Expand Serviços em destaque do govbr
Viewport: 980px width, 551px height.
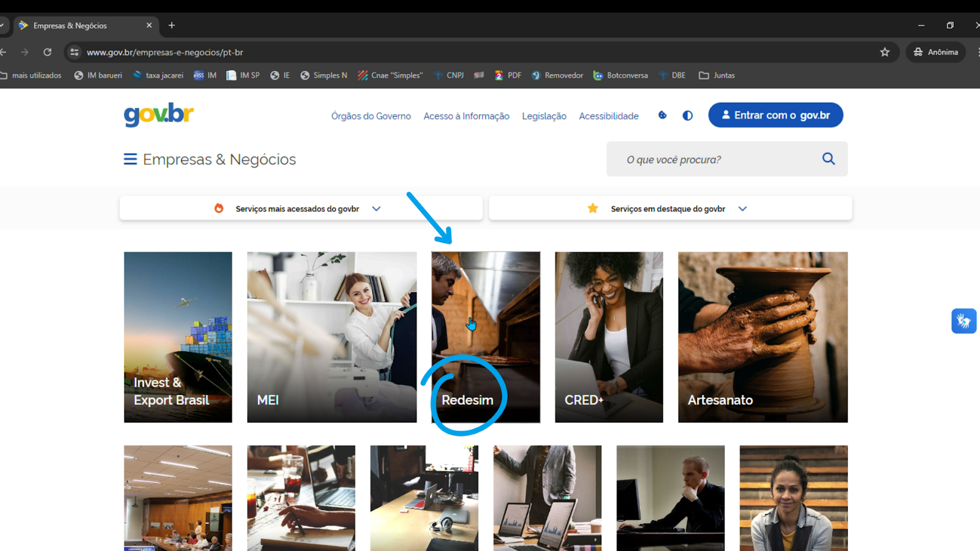(671, 209)
